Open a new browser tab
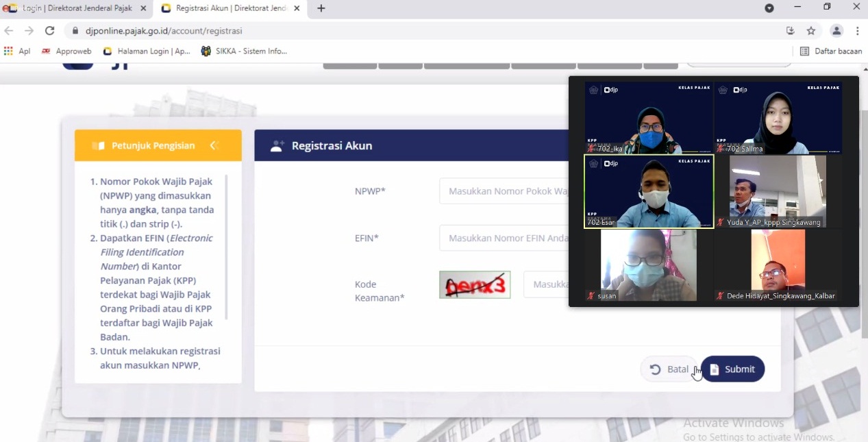Image resolution: width=868 pixels, height=442 pixels. pyautogui.click(x=321, y=8)
